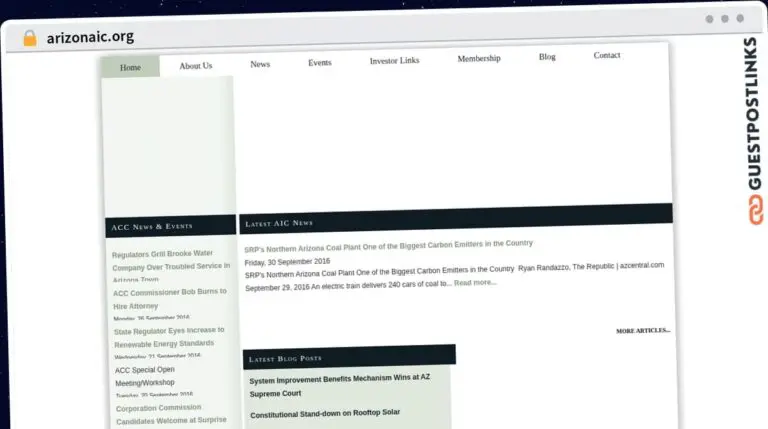Open the About Us menu item

tap(195, 66)
